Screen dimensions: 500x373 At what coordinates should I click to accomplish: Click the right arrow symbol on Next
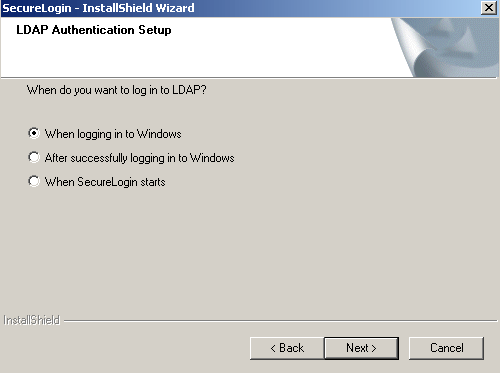374,348
